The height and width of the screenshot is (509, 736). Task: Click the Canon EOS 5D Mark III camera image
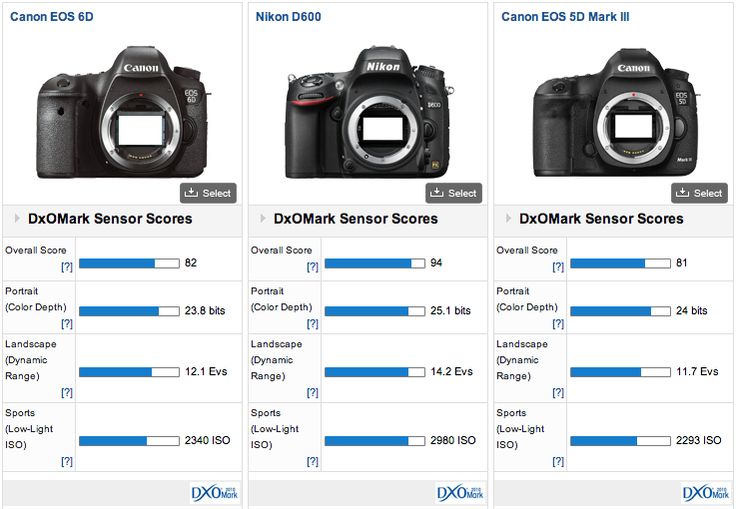pyautogui.click(x=616, y=113)
